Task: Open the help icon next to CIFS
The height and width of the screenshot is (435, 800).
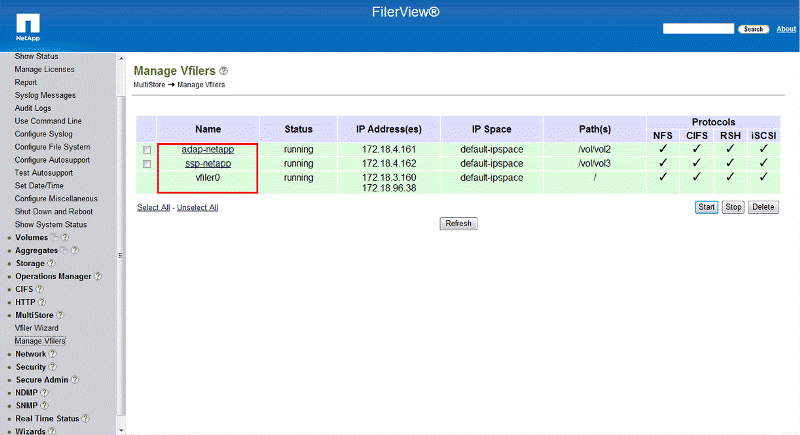Action: point(39,289)
